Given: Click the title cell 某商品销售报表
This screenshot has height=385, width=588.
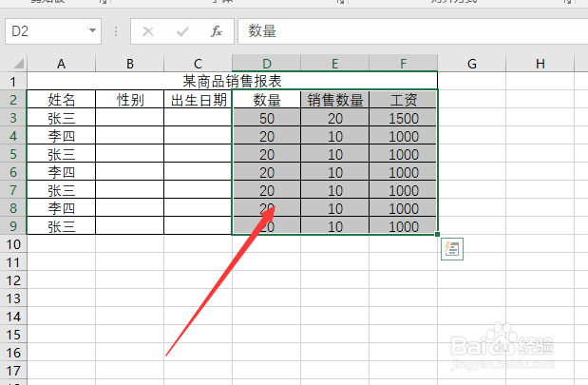Looking at the screenshot, I should (232, 81).
